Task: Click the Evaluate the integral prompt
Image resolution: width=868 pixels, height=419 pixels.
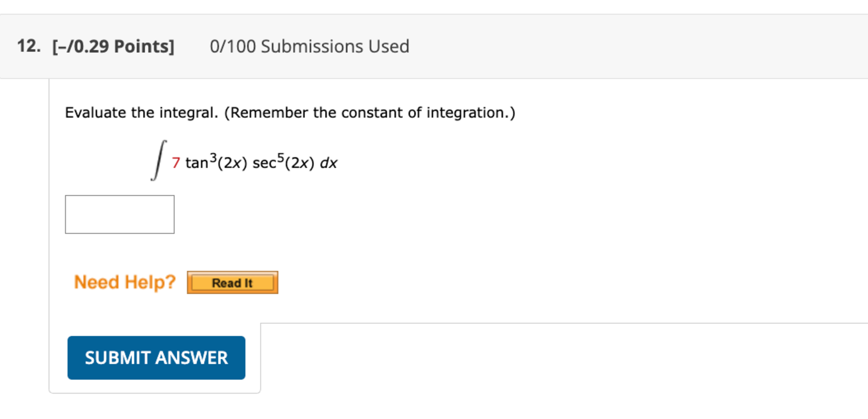Action: [x=290, y=112]
